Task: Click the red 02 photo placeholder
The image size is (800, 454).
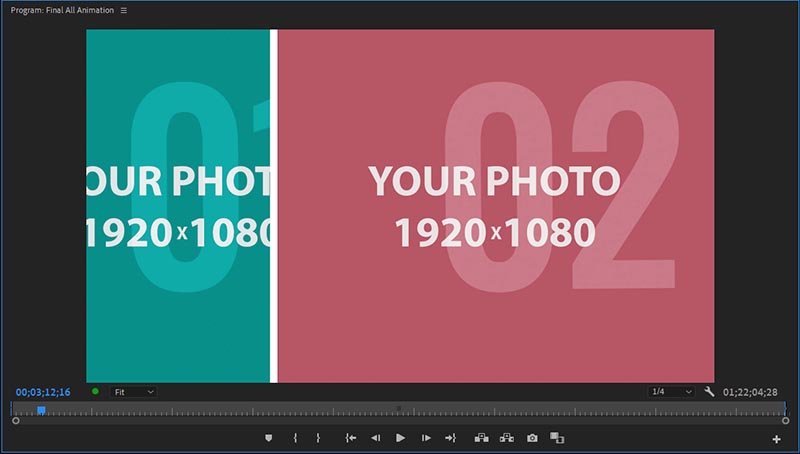Action: [x=496, y=206]
